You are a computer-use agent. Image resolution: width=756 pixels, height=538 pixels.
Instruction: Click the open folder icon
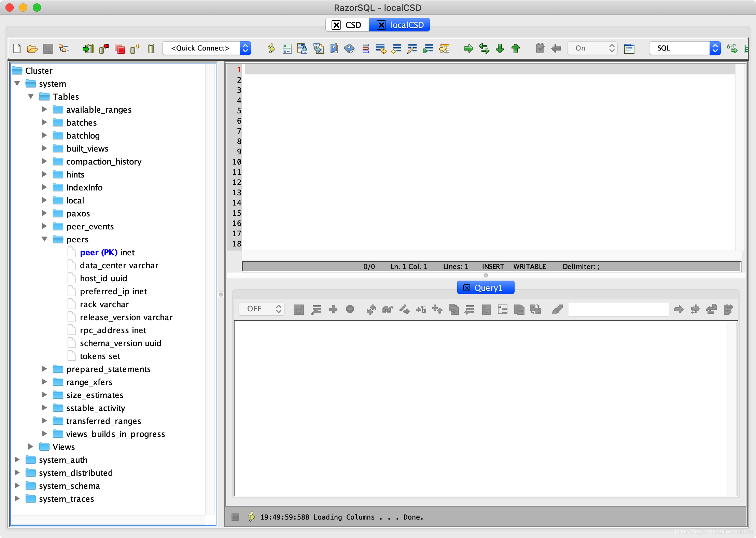tap(32, 48)
